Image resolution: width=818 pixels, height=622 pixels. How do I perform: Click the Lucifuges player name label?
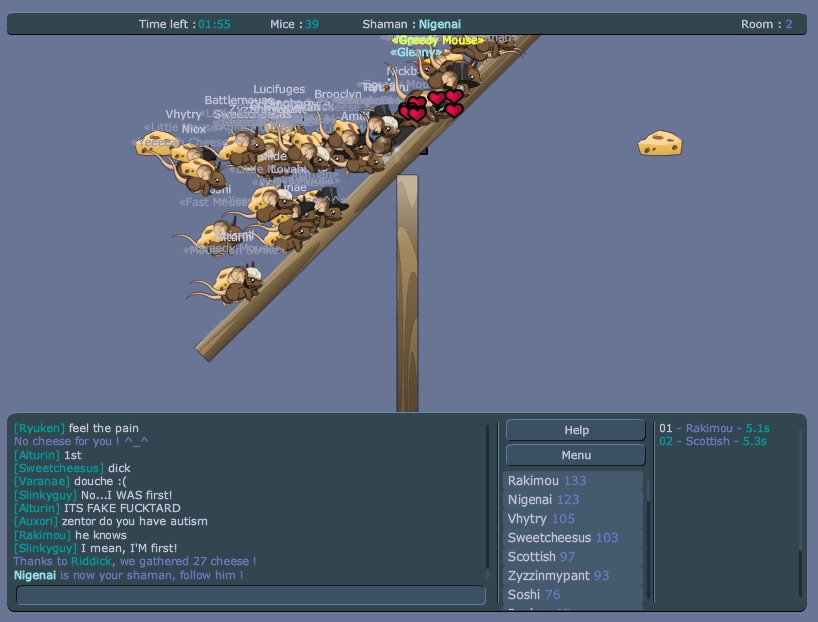point(279,89)
